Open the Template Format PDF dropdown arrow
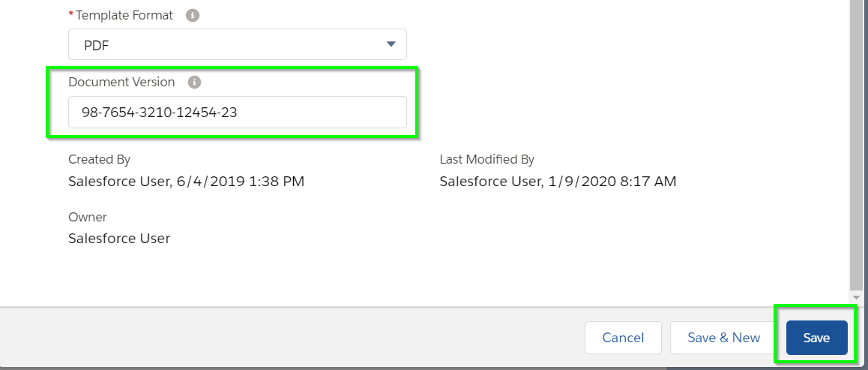Image resolution: width=868 pixels, height=370 pixels. click(x=391, y=44)
